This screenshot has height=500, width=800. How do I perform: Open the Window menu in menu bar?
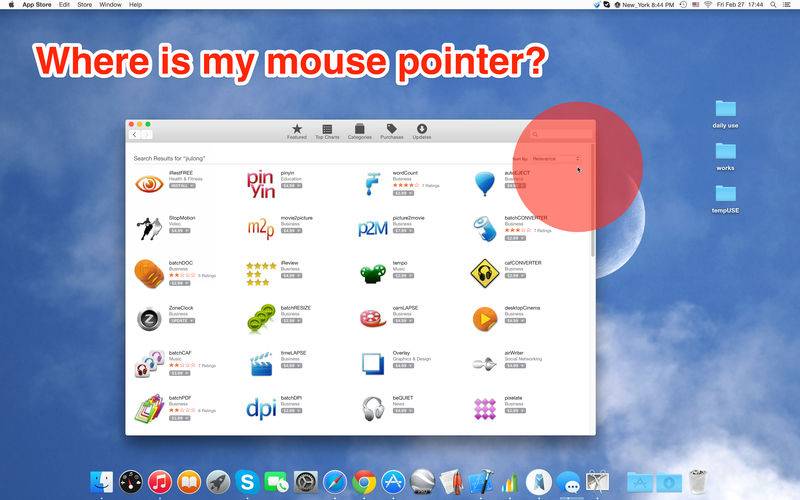110,5
